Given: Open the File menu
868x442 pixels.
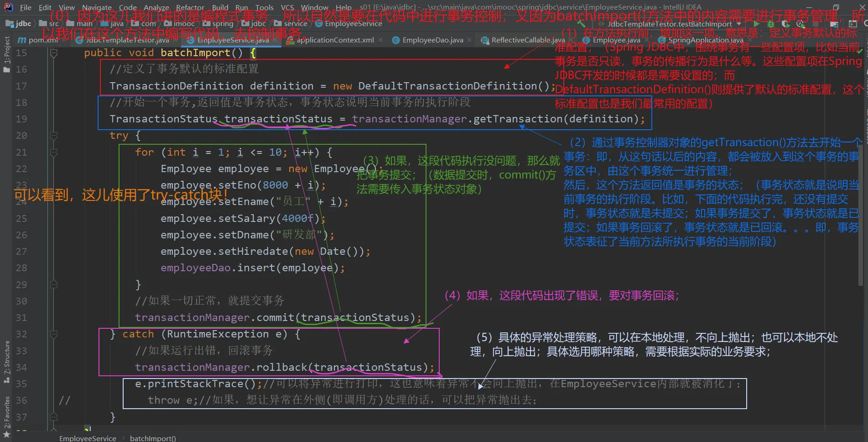Looking at the screenshot, I should [26, 7].
